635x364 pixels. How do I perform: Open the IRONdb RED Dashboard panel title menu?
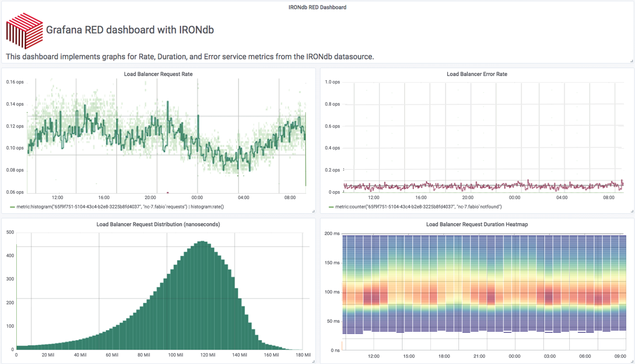[317, 7]
